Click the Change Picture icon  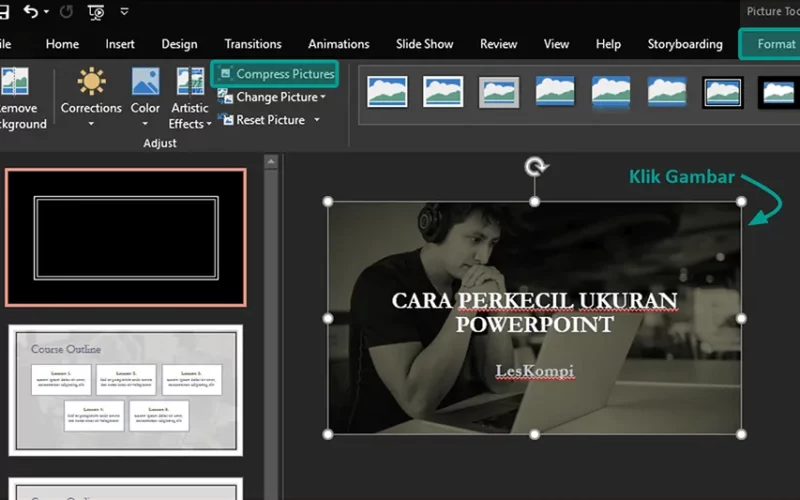pyautogui.click(x=225, y=96)
